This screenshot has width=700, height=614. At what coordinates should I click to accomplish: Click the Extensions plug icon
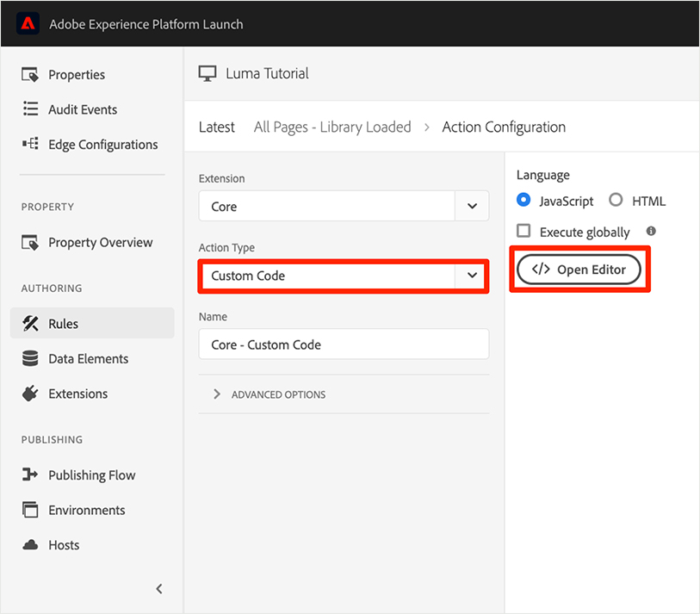coord(30,394)
